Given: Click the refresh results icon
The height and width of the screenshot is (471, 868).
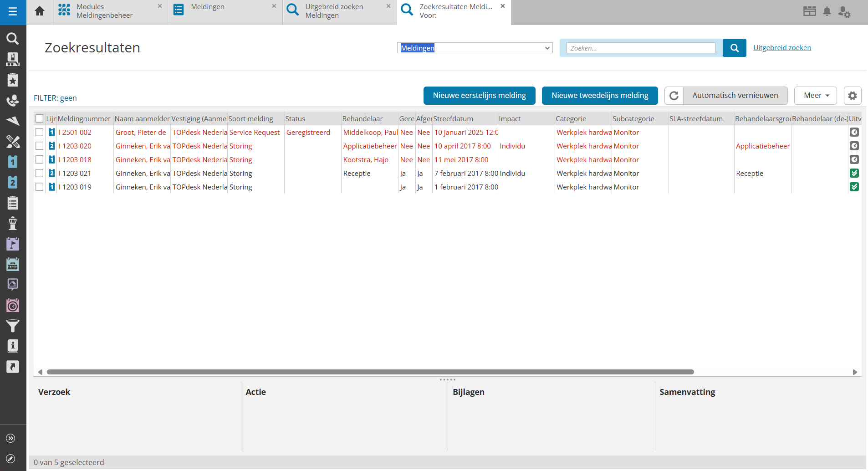Looking at the screenshot, I should pos(674,96).
